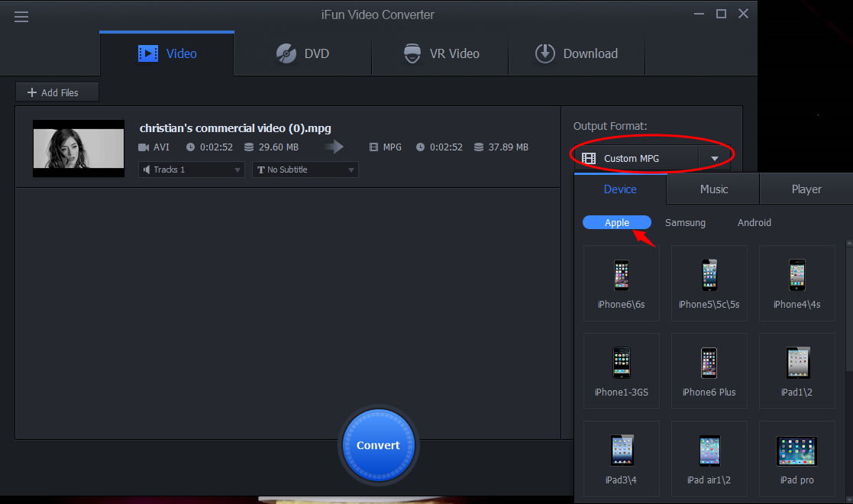Expand the No Subtitle dropdown
The width and height of the screenshot is (853, 504).
pyautogui.click(x=305, y=170)
